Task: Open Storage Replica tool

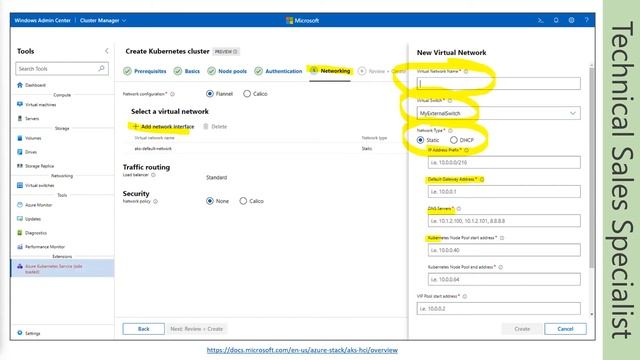Action: click(x=36, y=166)
